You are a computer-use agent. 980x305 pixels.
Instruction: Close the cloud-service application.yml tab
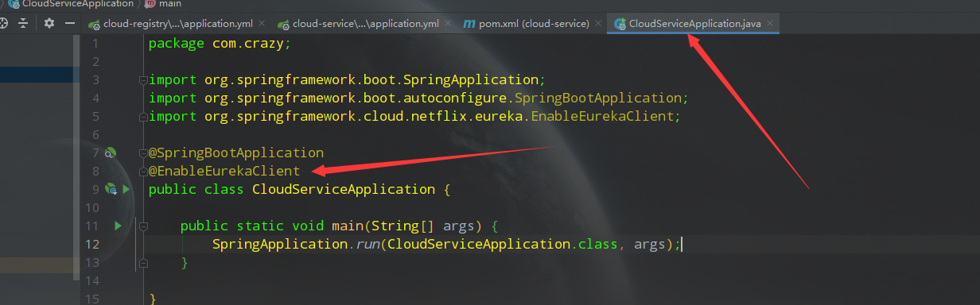pos(447,24)
